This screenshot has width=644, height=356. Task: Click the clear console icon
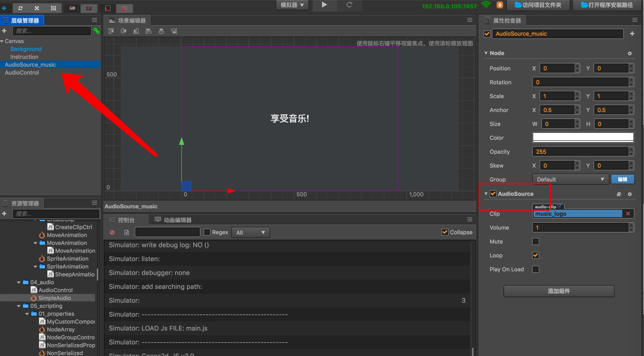[x=112, y=232]
